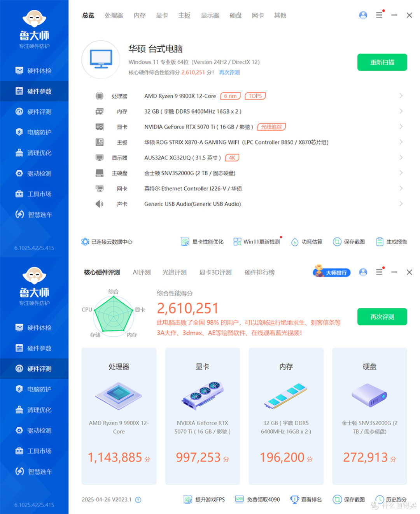
Task: Open the 显卡3D评测 tab
Action: tap(215, 272)
